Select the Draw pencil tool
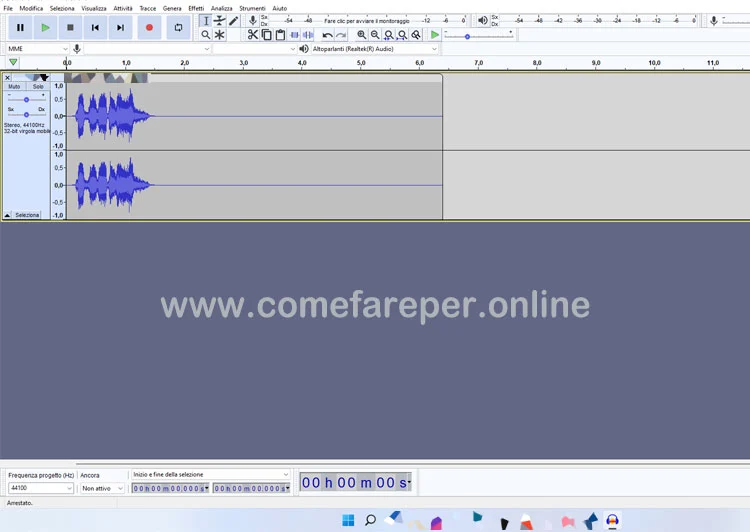Viewport: 750px width, 532px height. pos(233,21)
